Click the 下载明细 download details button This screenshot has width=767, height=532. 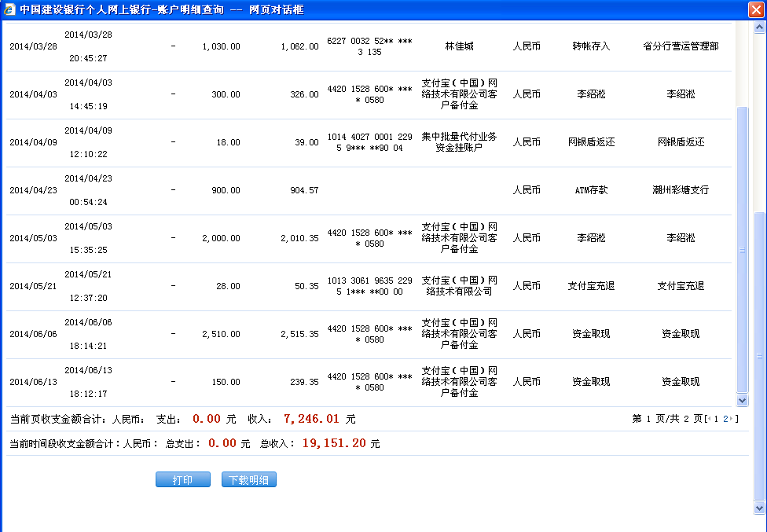click(x=249, y=480)
